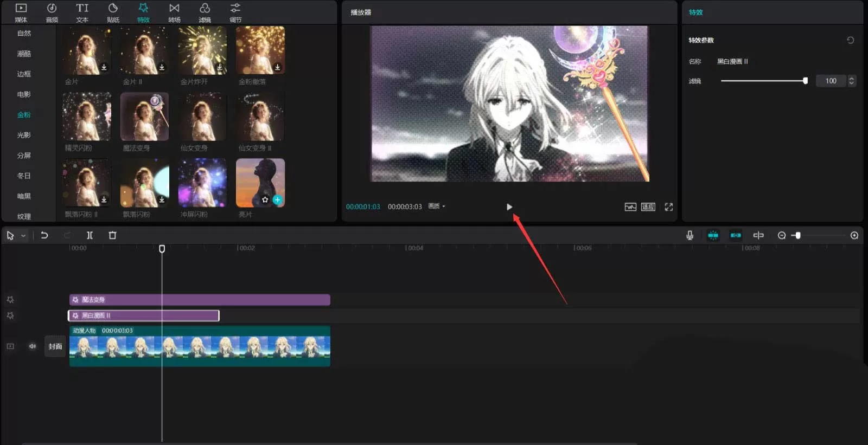Image resolution: width=868 pixels, height=445 pixels.
Task: Open the 转场 transitions tab
Action: [174, 12]
